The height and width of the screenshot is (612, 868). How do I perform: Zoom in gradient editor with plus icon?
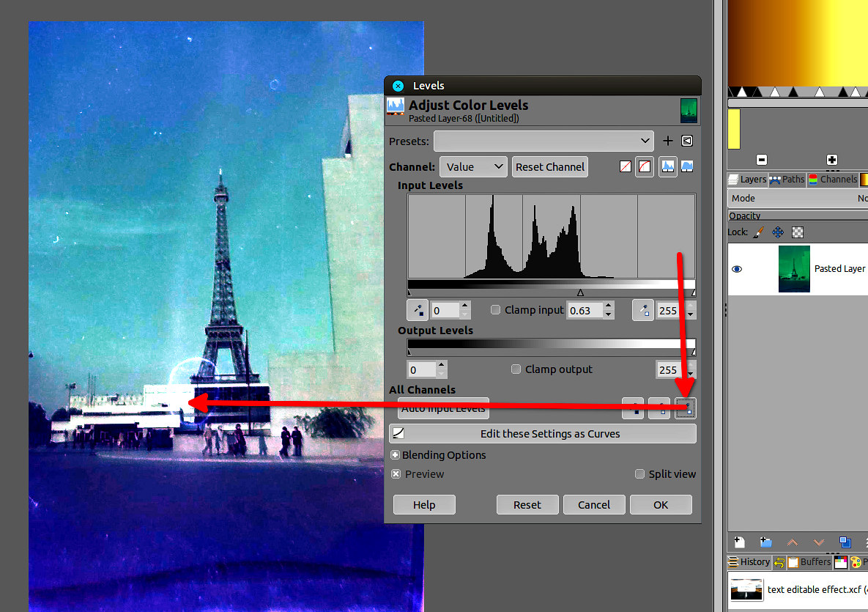[x=831, y=160]
